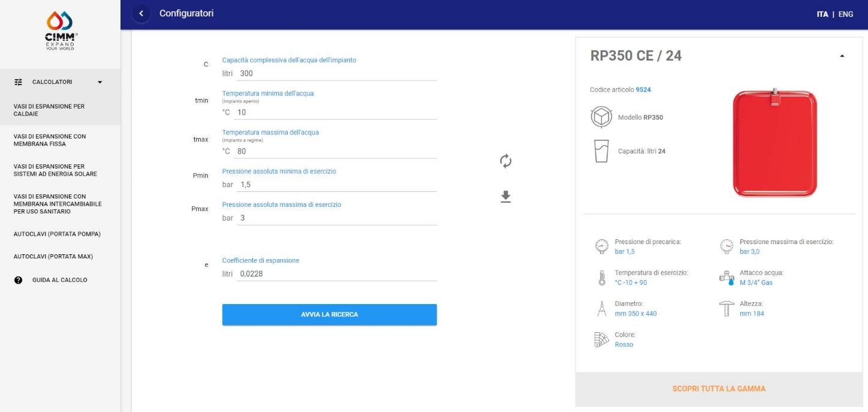
Task: Collapse the RP350 CE / 24 card arrow
Action: (x=842, y=56)
